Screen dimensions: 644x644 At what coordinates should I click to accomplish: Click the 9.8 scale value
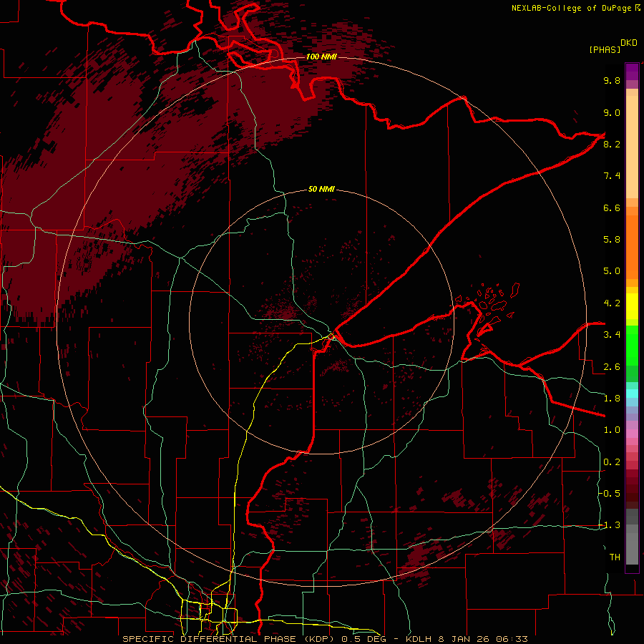612,80
